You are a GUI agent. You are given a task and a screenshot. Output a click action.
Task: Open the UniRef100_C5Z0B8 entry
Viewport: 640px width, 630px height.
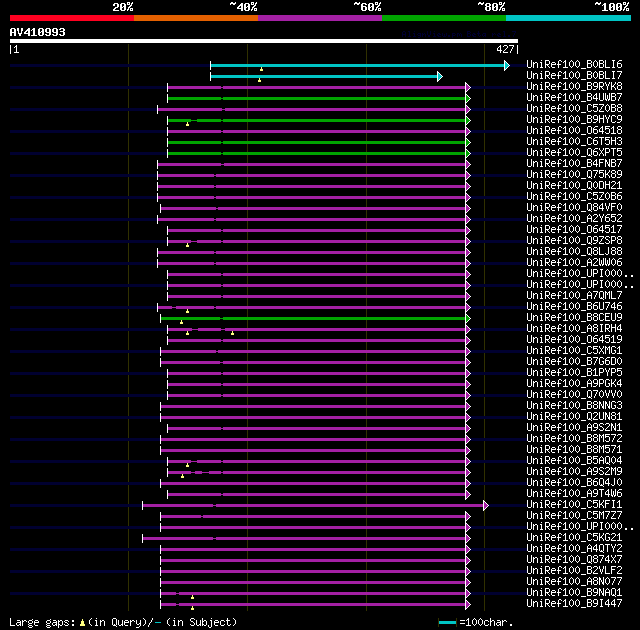coord(574,108)
